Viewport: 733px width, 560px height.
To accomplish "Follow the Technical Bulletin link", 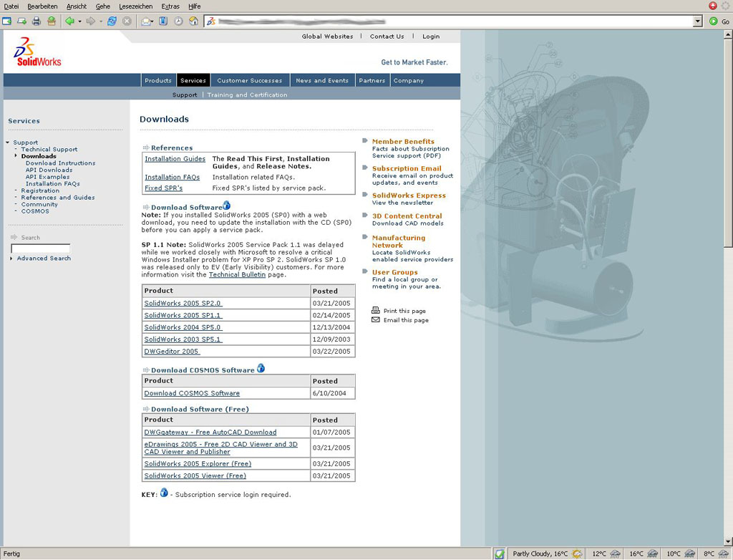I will [237, 274].
